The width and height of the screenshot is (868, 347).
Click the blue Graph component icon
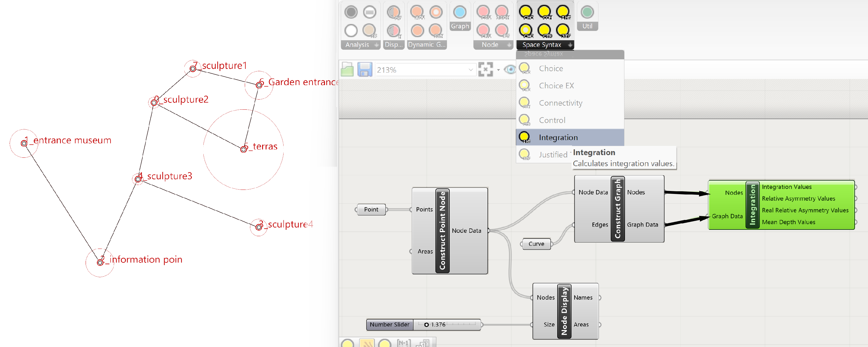pos(460,12)
